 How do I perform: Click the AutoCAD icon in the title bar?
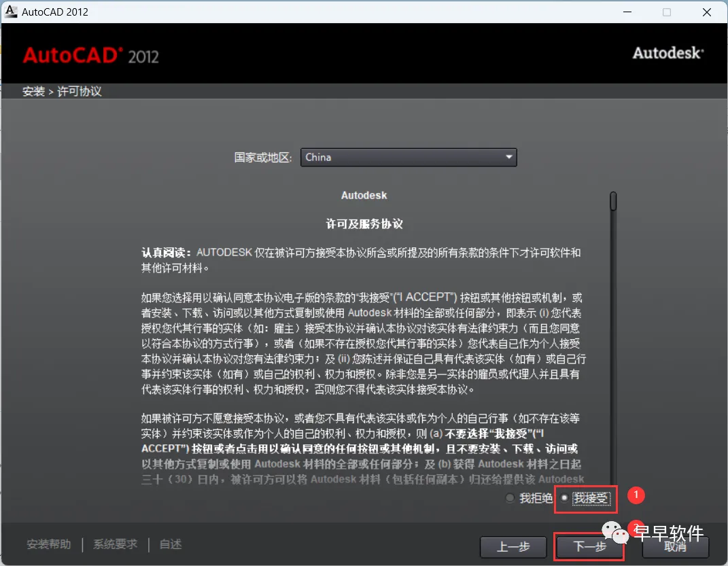[x=10, y=11]
